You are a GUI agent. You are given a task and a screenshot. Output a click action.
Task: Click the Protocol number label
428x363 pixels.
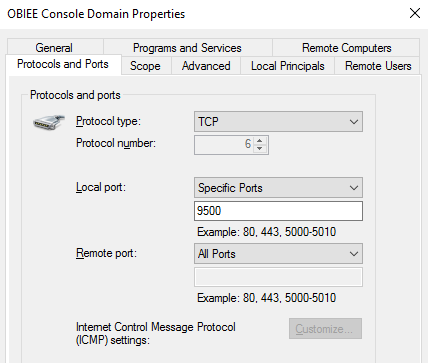click(x=116, y=143)
